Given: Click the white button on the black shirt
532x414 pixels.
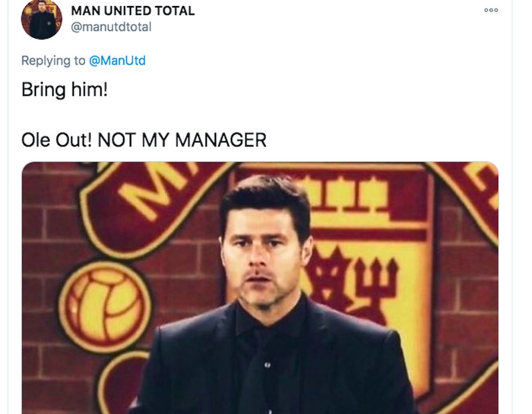Looking at the screenshot, I should click(267, 364).
